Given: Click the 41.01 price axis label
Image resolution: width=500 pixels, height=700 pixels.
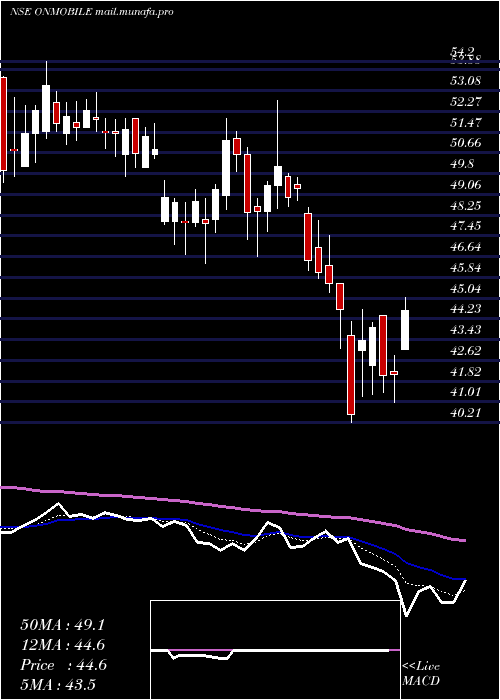Looking at the screenshot, I should coord(466,392).
